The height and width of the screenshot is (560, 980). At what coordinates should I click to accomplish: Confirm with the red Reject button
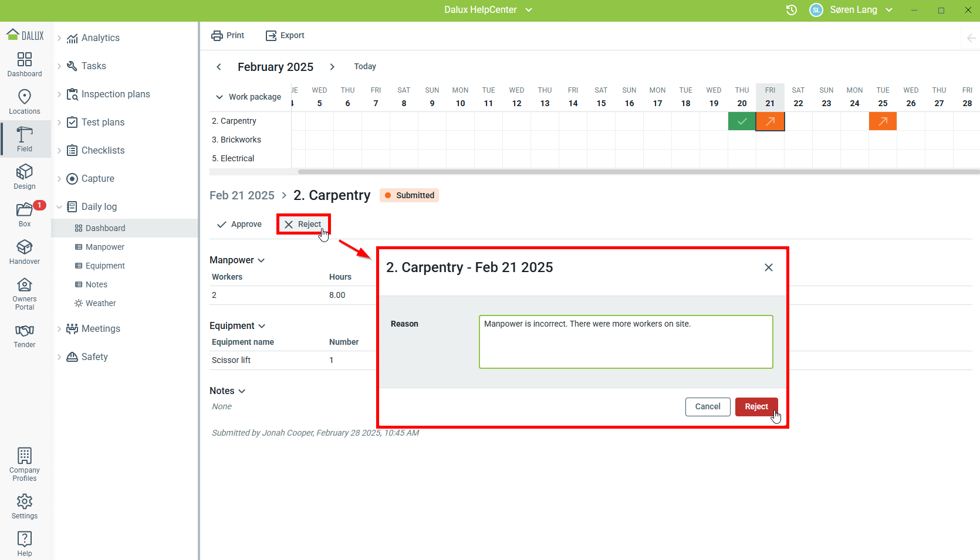click(x=756, y=407)
